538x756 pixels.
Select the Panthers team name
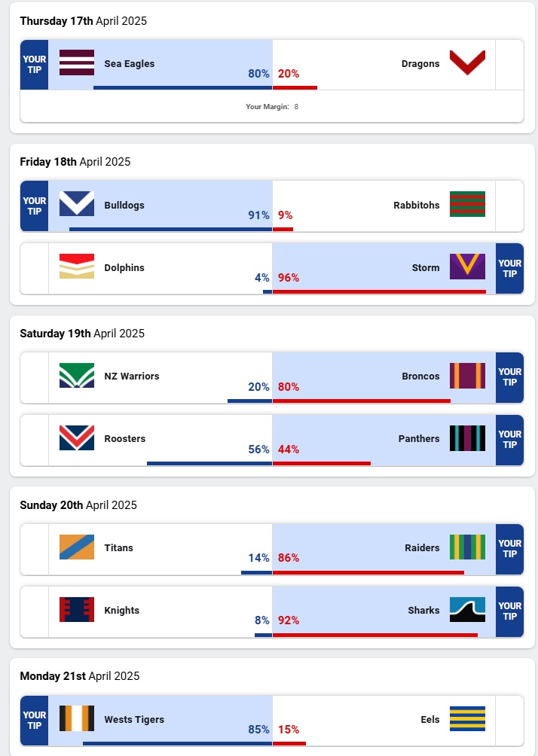pos(419,439)
